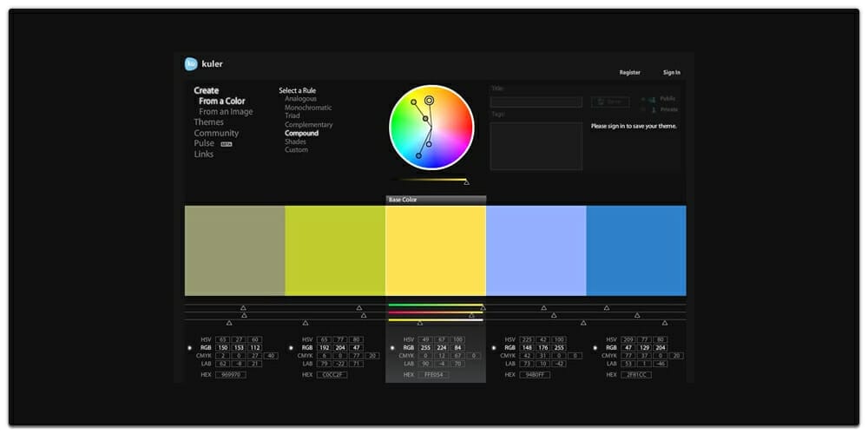
Task: Select the light blue marker on the color wheel
Action: point(429,144)
